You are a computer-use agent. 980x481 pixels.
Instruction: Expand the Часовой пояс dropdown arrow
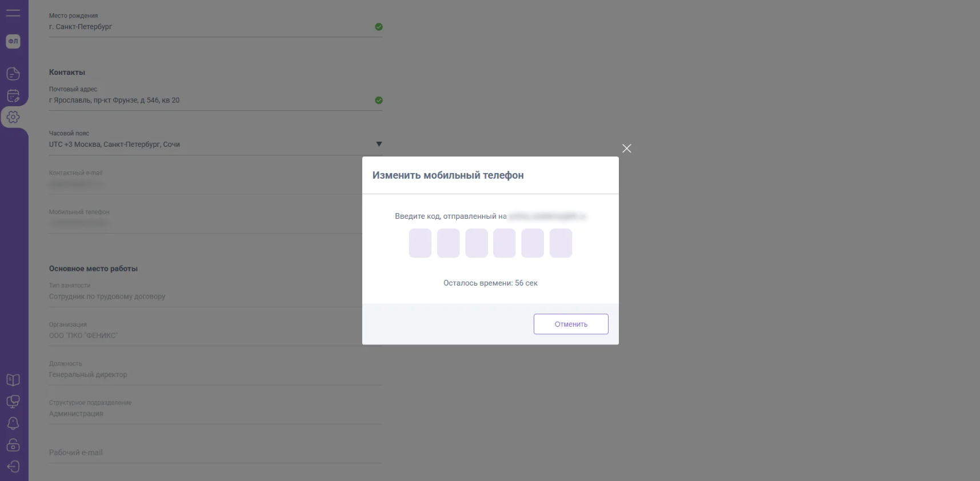coord(379,144)
